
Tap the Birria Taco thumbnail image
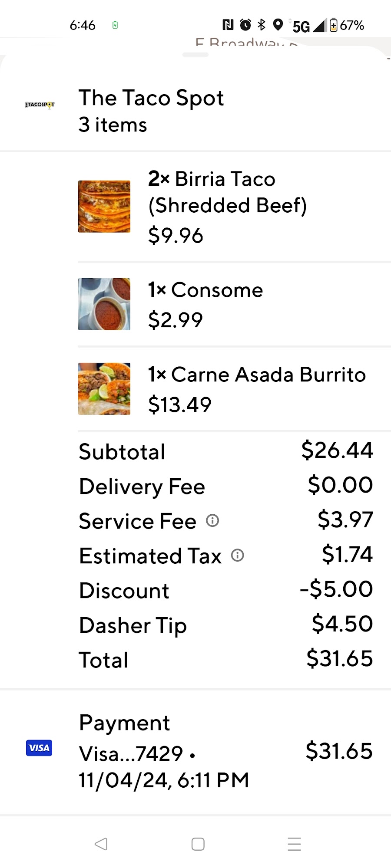click(104, 207)
